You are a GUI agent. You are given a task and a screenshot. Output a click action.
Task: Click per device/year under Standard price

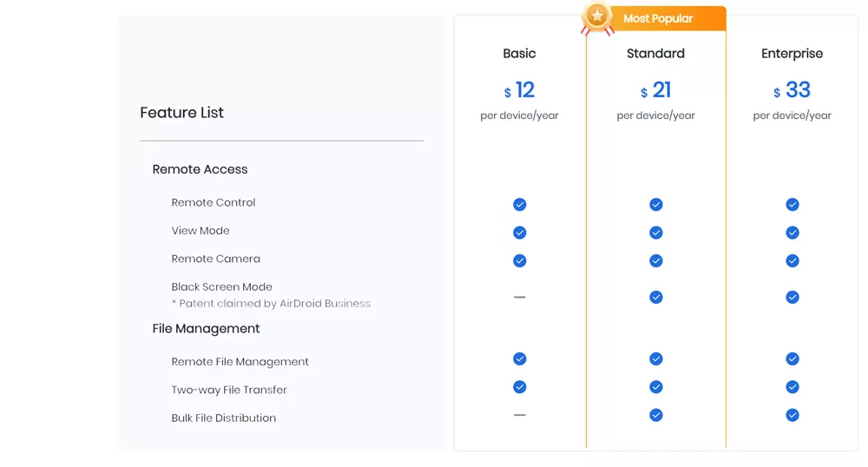click(x=655, y=115)
